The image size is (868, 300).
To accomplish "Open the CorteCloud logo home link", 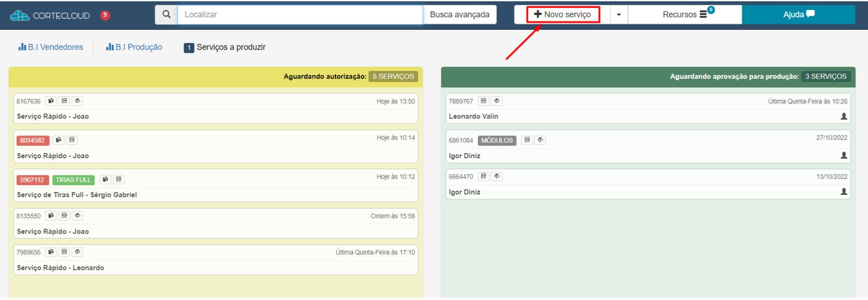I will coord(50,15).
